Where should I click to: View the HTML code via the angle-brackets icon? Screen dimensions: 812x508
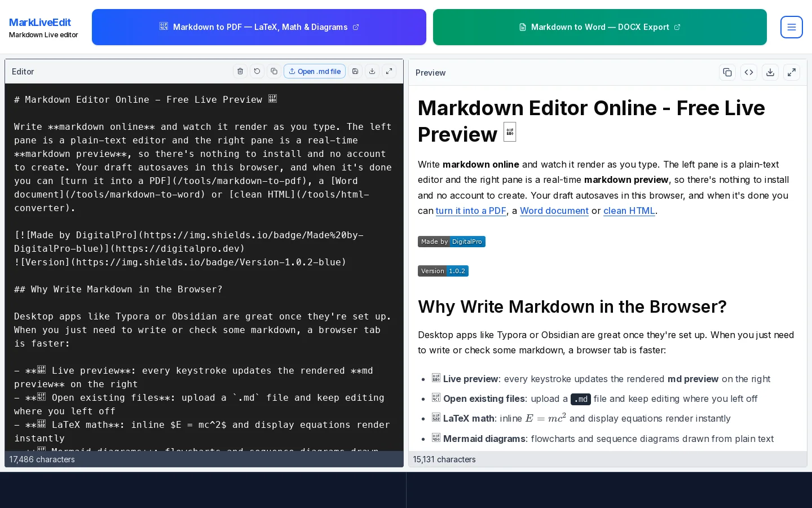pyautogui.click(x=749, y=72)
